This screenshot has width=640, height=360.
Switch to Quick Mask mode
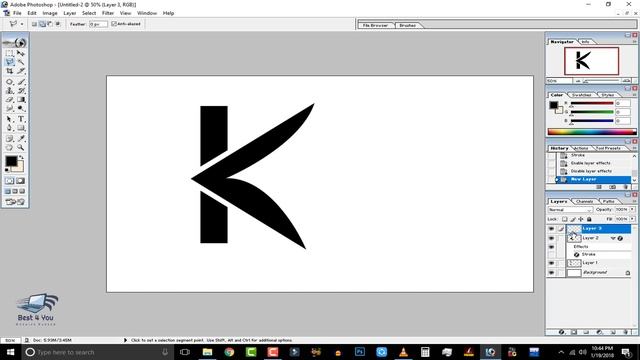20,181
